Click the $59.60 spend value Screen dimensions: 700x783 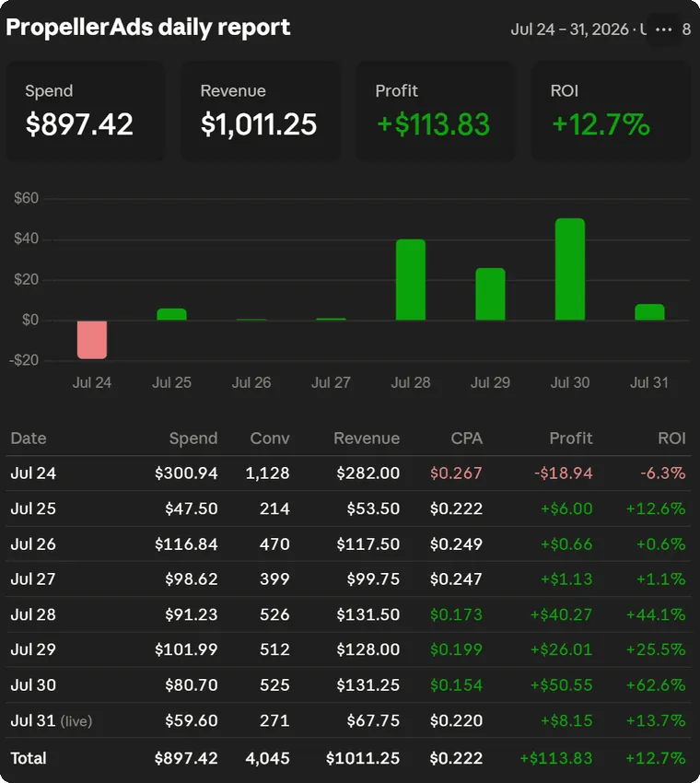(192, 720)
